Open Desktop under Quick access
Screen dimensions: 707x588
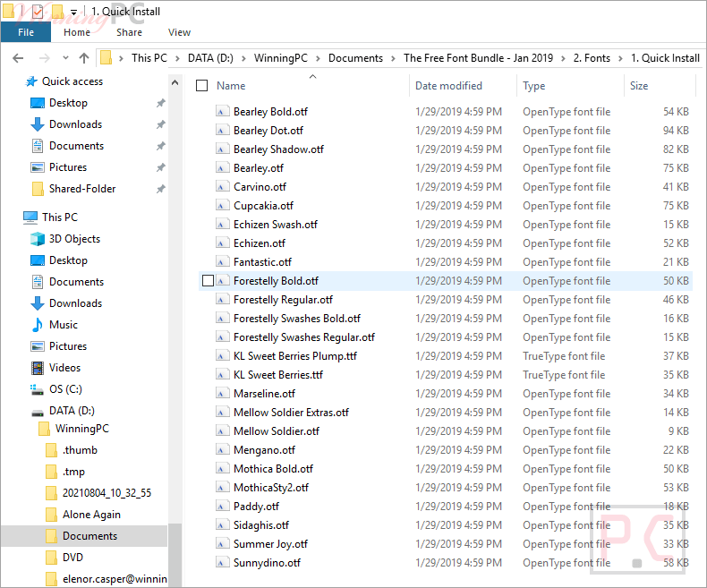[x=68, y=103]
